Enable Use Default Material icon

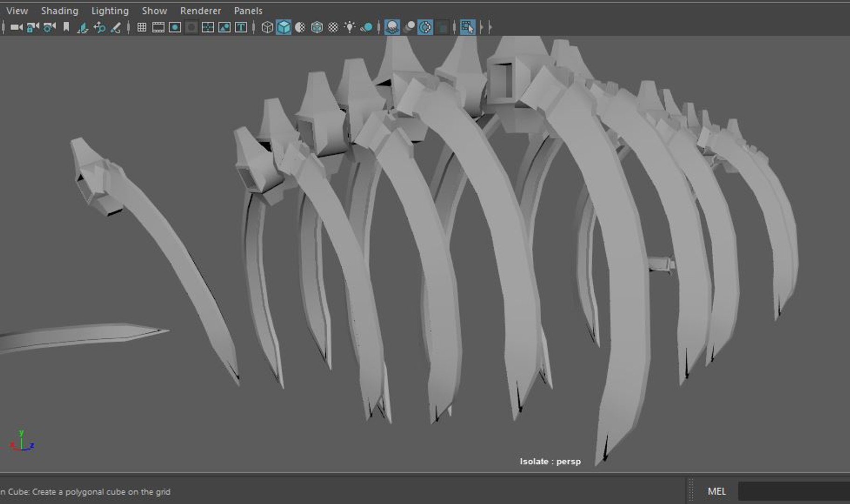click(300, 28)
